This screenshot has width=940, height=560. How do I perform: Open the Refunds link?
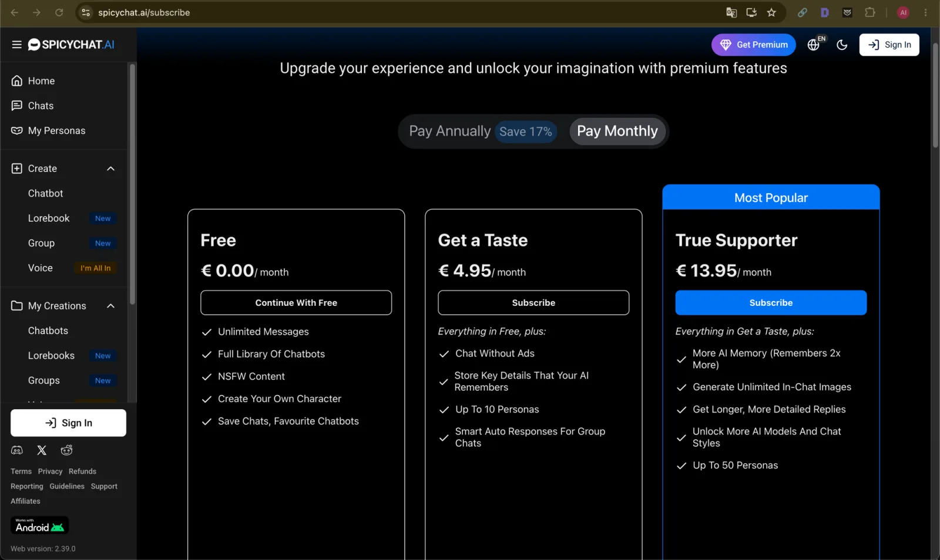click(82, 471)
